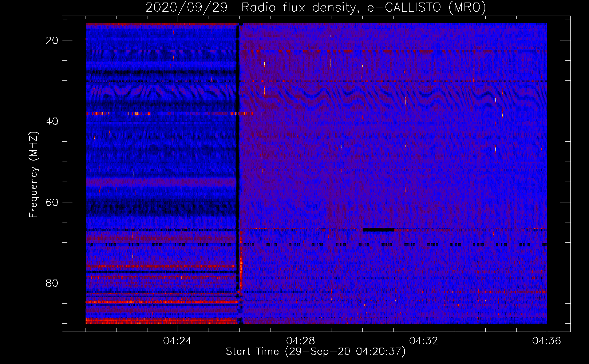Click the 'Frequency (MHZ)' axis label
The image size is (589, 364).
click(x=33, y=174)
